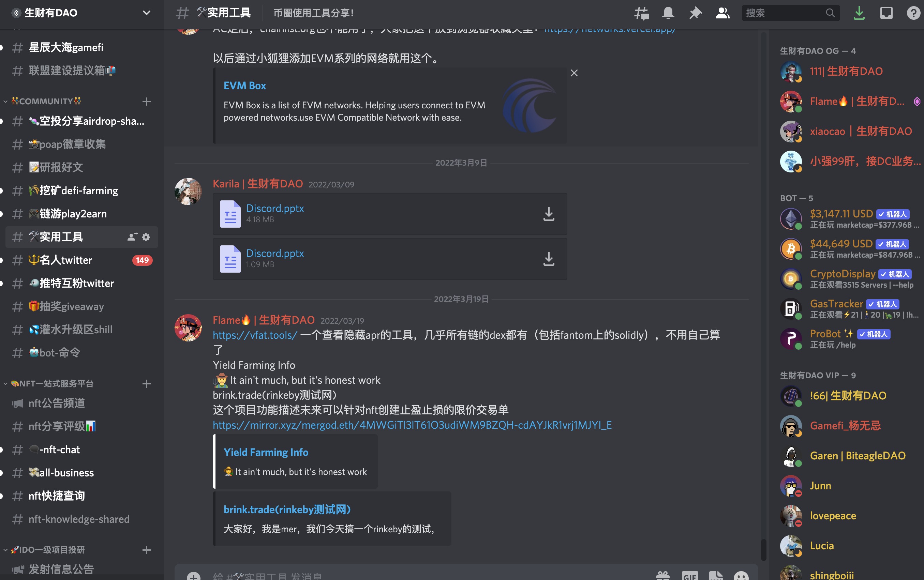Toggle the member list icon
Screen dimensions: 924x580
point(722,13)
